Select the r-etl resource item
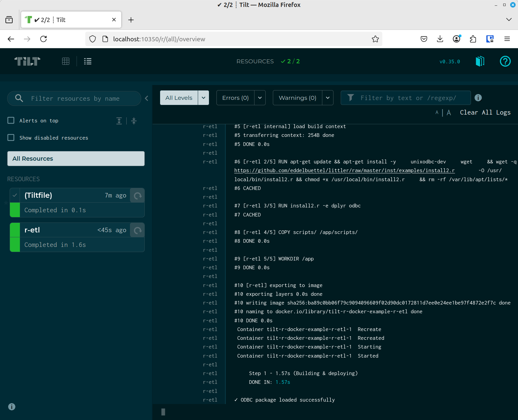Screen dimensions: 518x420 point(77,237)
